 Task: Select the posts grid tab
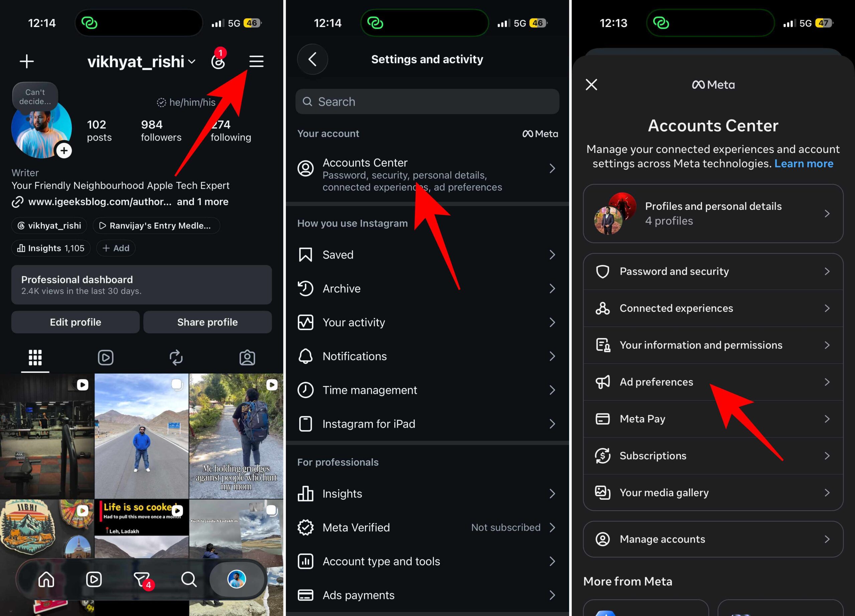pyautogui.click(x=35, y=357)
